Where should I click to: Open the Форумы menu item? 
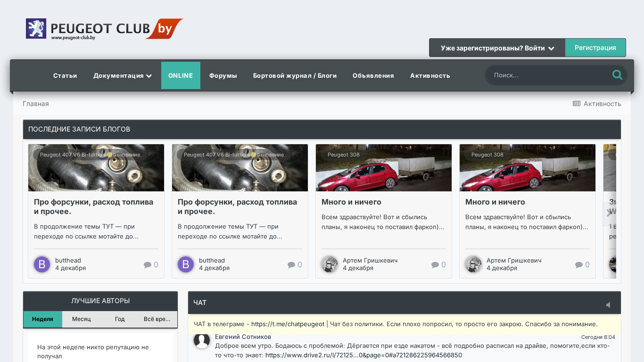[223, 75]
